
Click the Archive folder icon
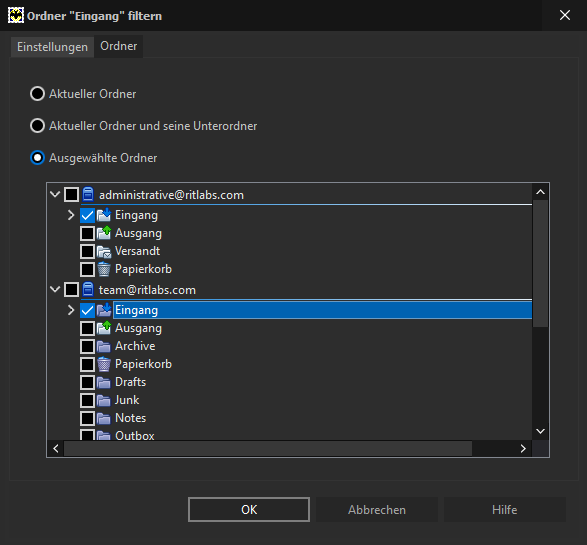coord(104,346)
